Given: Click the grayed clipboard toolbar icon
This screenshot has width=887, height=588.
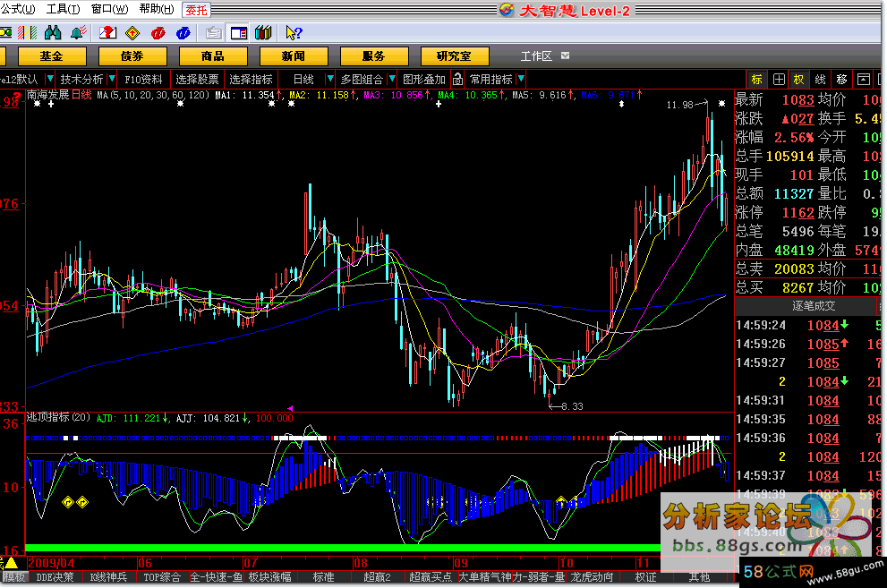Looking at the screenshot, I should tap(213, 33).
